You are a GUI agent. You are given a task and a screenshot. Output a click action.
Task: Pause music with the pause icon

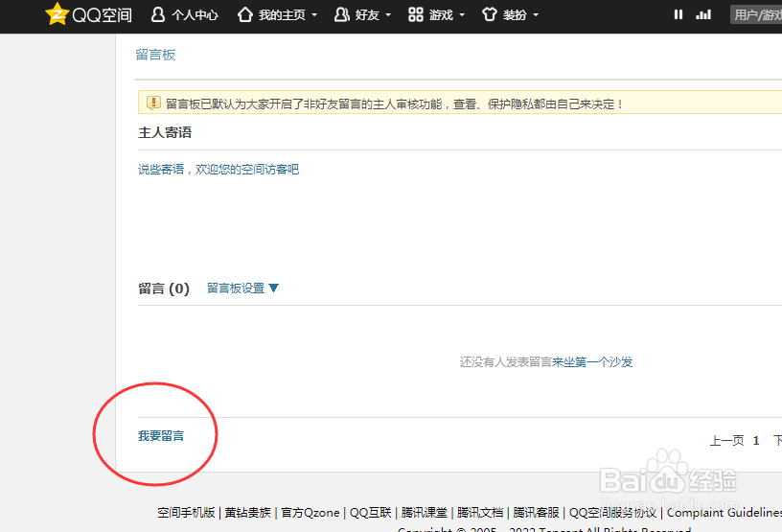click(678, 15)
